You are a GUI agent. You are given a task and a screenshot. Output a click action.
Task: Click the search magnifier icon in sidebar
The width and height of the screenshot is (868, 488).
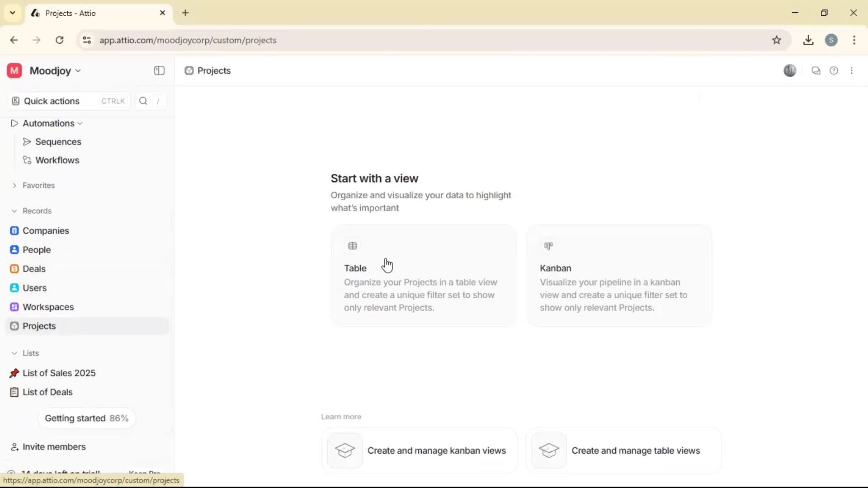coord(143,101)
